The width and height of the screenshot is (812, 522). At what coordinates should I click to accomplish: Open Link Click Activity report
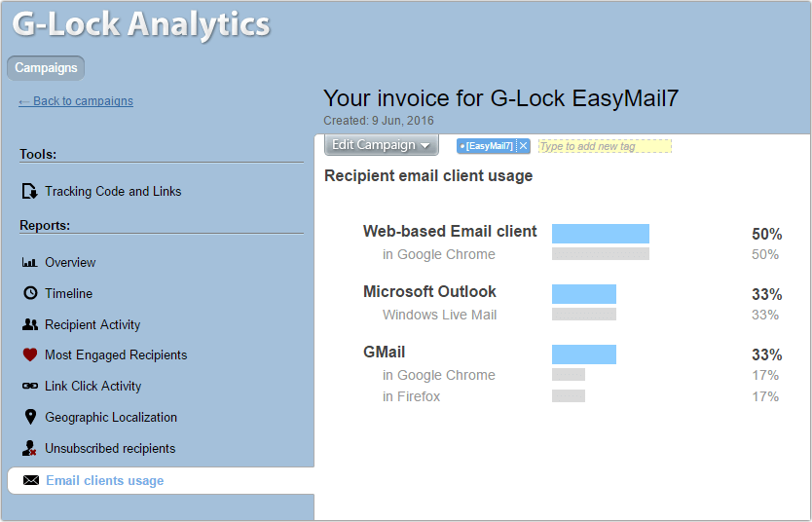[92, 386]
